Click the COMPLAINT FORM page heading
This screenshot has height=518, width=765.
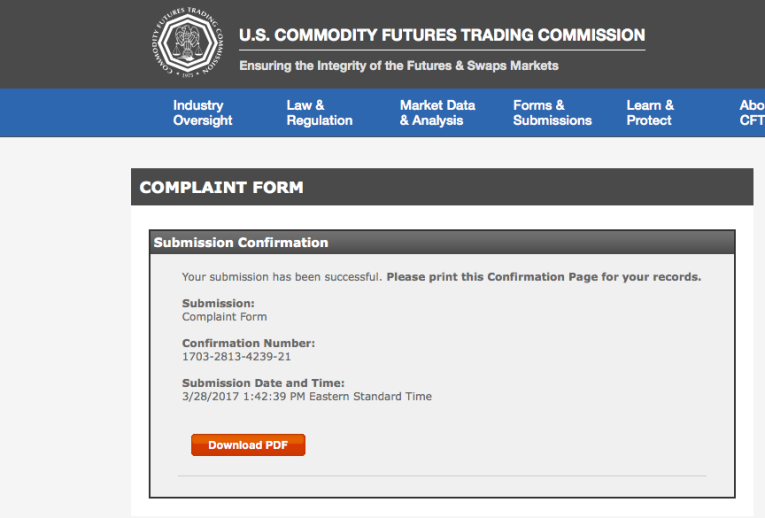[x=221, y=187]
